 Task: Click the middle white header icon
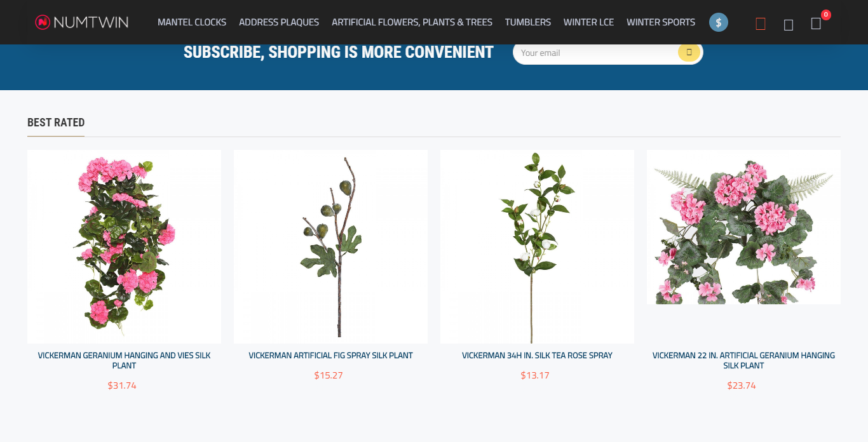tap(789, 25)
